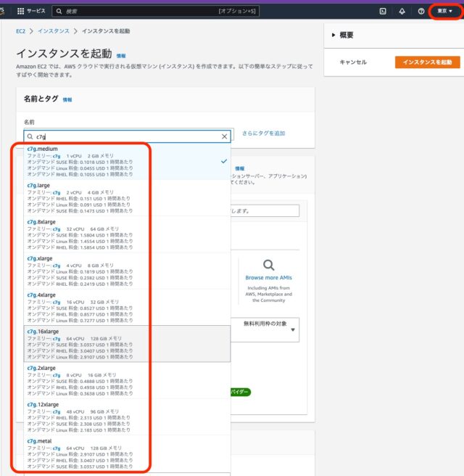The width and height of the screenshot is (464, 476).
Task: Click the orange インスタンスを起動 button
Action: (427, 62)
